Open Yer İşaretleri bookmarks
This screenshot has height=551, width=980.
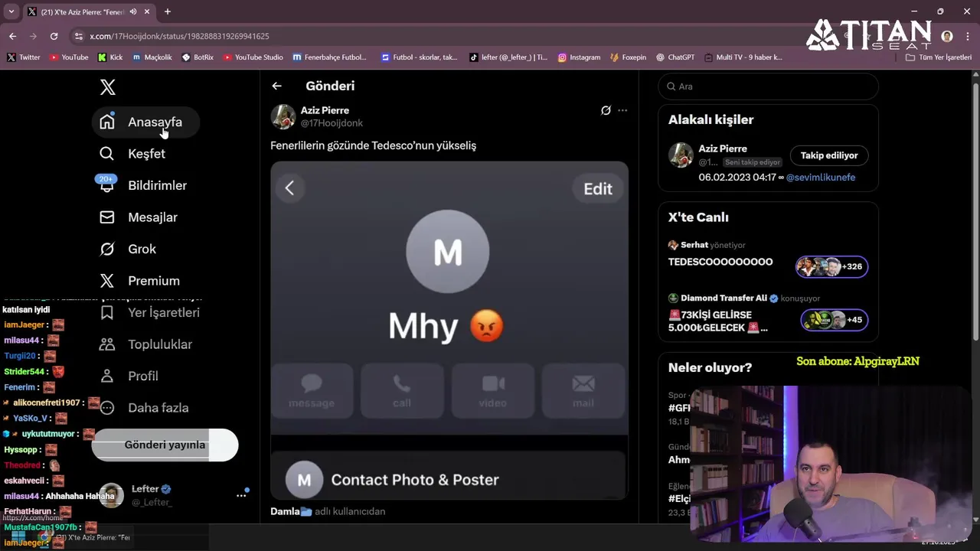pyautogui.click(x=150, y=312)
